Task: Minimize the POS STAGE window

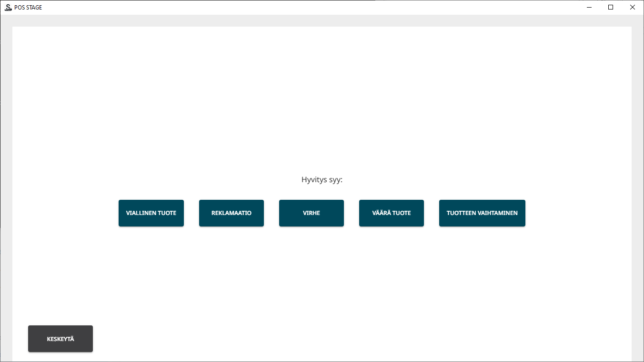Action: tap(589, 7)
